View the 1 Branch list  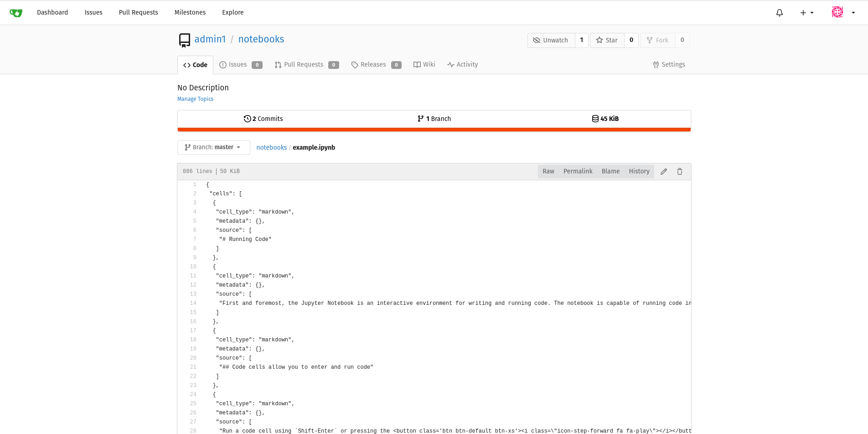(x=434, y=119)
